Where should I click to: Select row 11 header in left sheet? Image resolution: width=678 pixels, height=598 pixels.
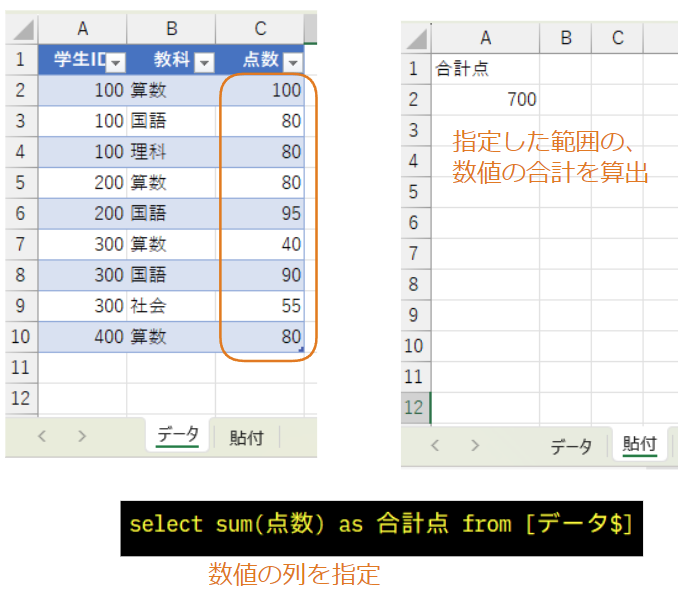[22, 368]
